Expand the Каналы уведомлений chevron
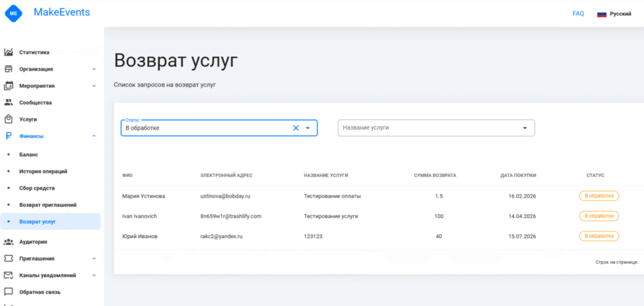644x306 pixels. 94,275
